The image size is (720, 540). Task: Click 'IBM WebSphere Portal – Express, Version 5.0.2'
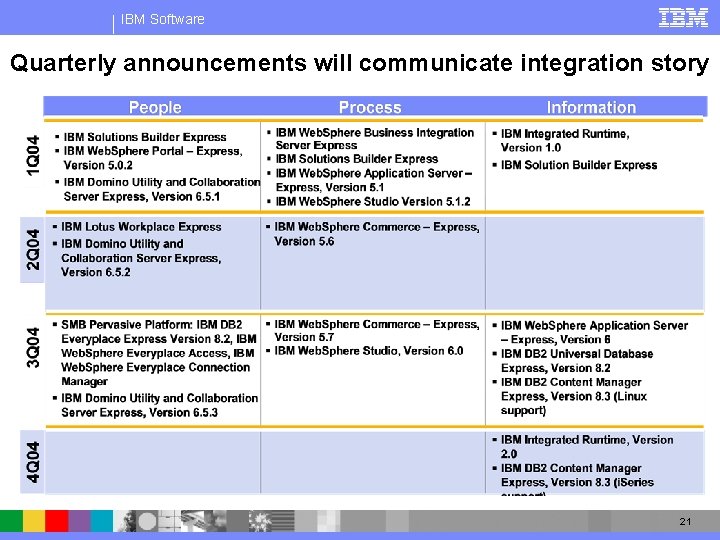(153, 158)
